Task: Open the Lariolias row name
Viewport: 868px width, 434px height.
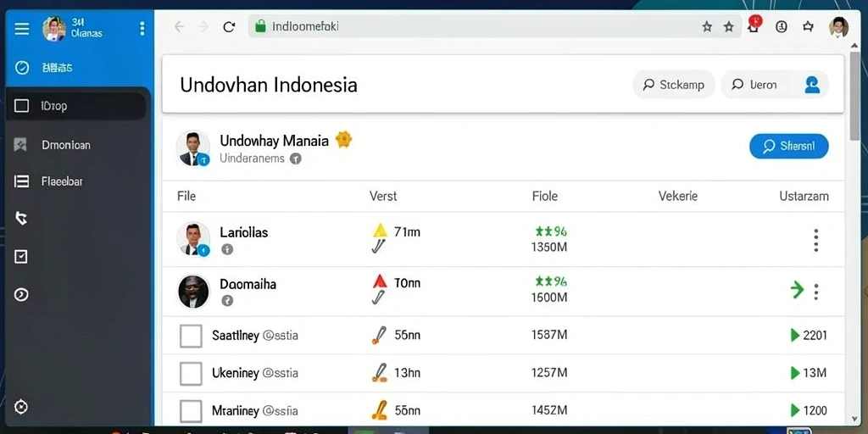Action: 243,232
